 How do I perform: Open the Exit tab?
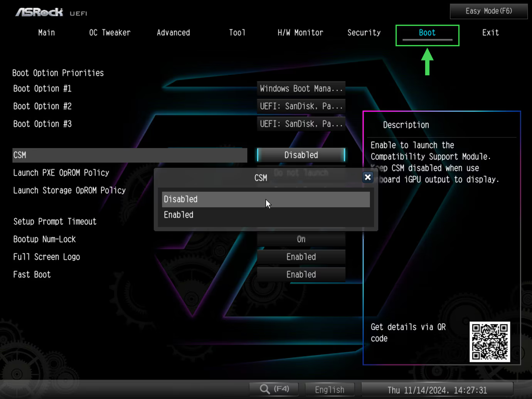pos(490,33)
